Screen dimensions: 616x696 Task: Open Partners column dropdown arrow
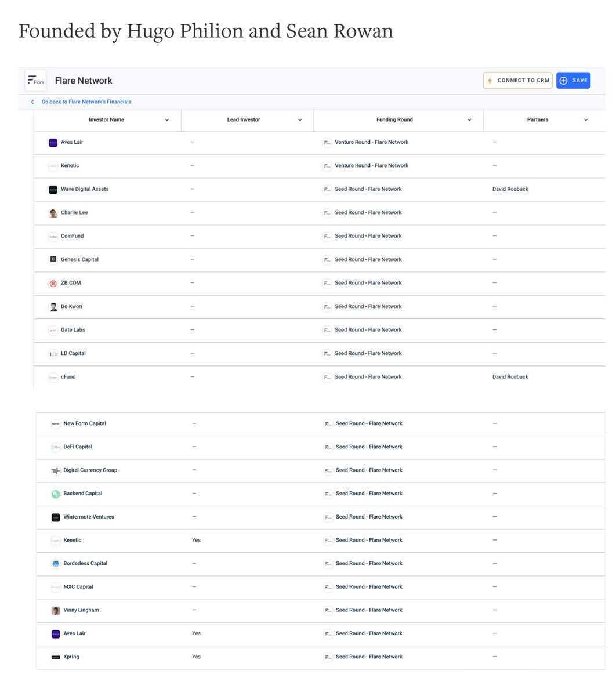tap(586, 120)
